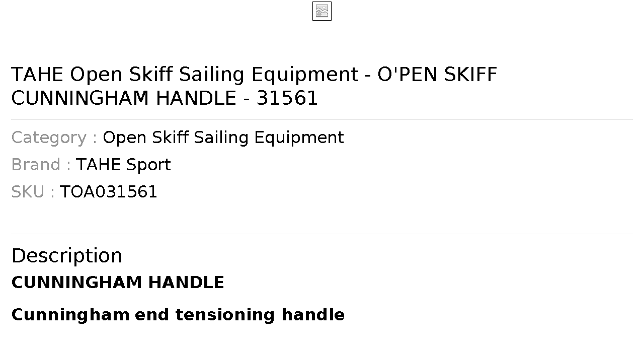Image resolution: width=644 pixels, height=343 pixels.
Task: Select the SKU value TOA031561
Action: point(109,192)
